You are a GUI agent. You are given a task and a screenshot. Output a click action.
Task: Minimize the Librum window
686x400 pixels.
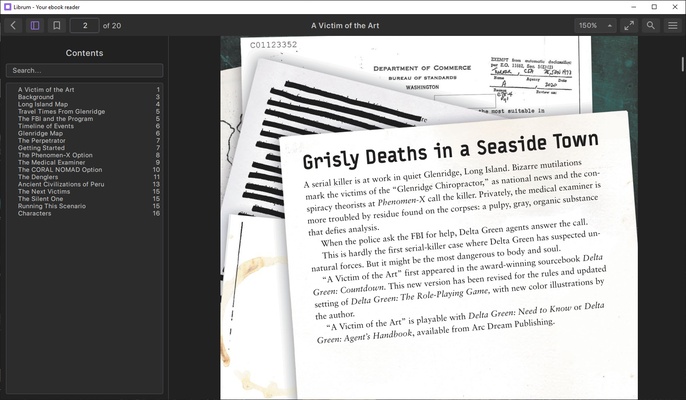[634, 7]
